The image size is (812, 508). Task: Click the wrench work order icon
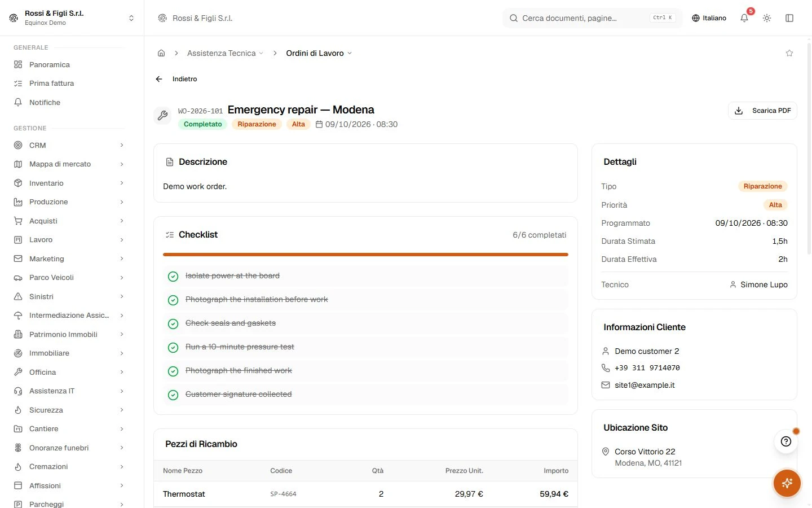[162, 116]
